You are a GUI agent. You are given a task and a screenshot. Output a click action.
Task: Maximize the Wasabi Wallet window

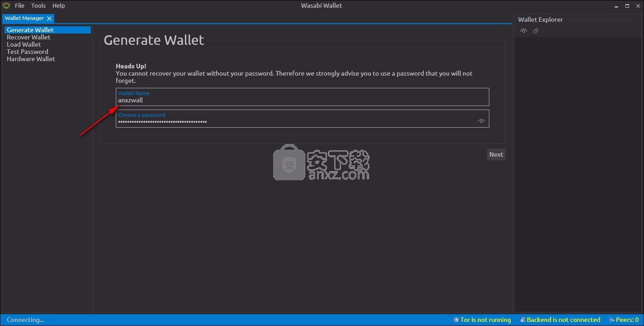coord(627,6)
